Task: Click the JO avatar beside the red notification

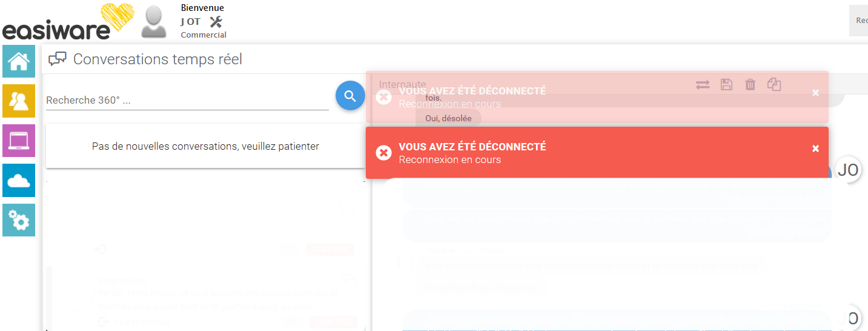Action: click(847, 170)
